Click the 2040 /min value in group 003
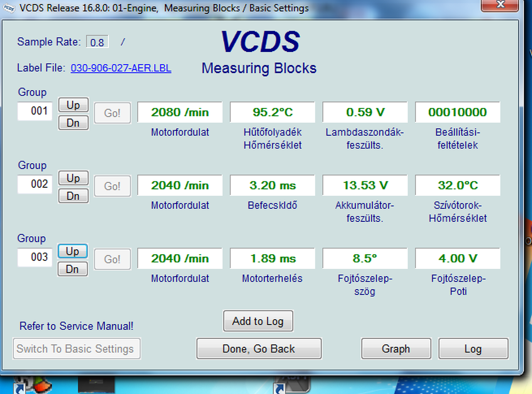 pyautogui.click(x=180, y=258)
